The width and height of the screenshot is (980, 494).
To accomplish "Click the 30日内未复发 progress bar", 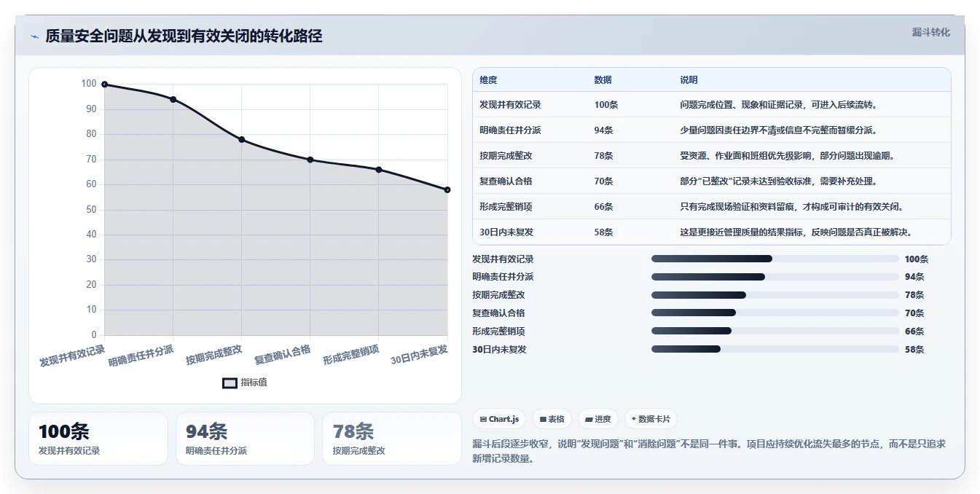I will click(x=775, y=349).
